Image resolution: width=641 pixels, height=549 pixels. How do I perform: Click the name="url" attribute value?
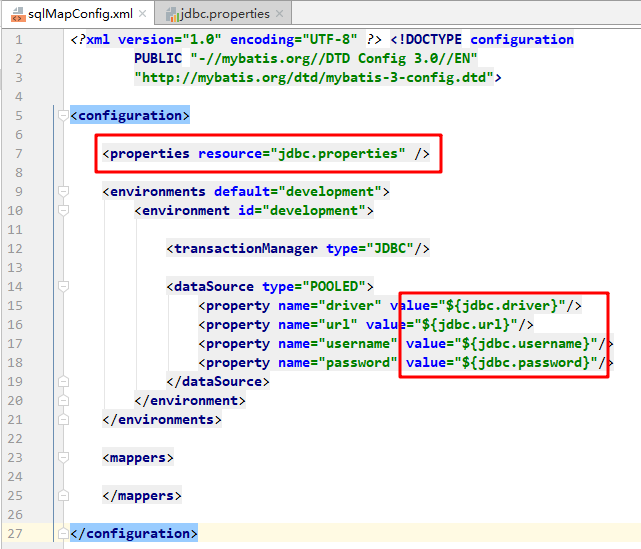click(338, 325)
